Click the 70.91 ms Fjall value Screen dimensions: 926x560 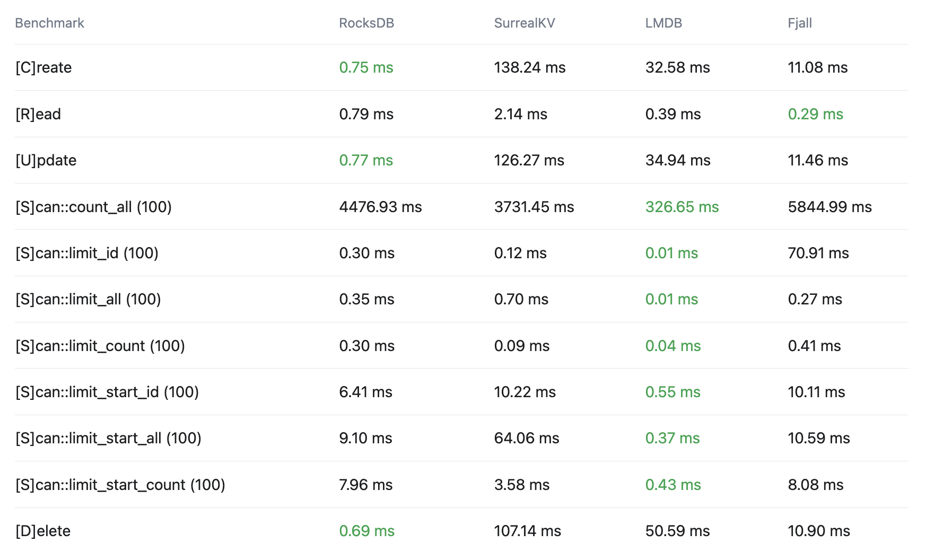click(818, 253)
